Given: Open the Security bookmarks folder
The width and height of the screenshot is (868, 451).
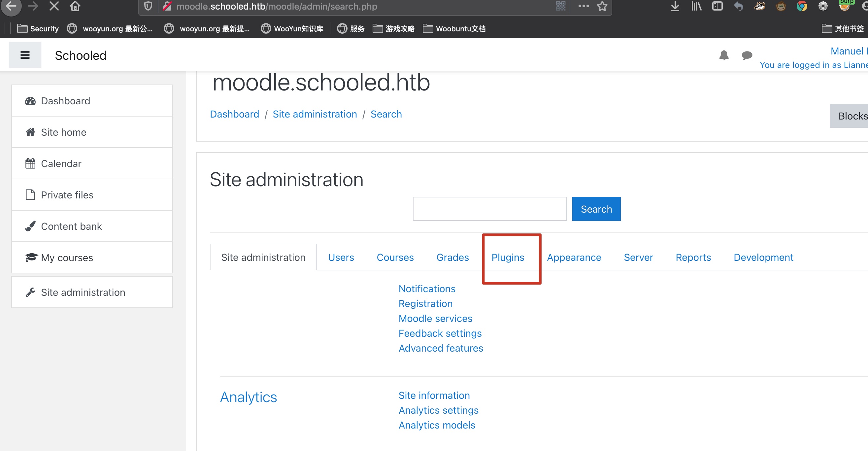Looking at the screenshot, I should (38, 29).
